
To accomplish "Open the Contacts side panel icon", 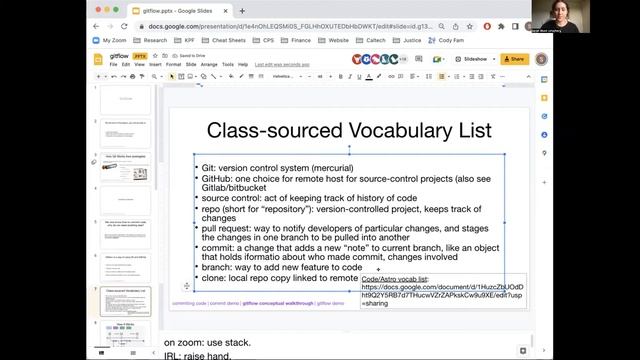I will point(544,135).
